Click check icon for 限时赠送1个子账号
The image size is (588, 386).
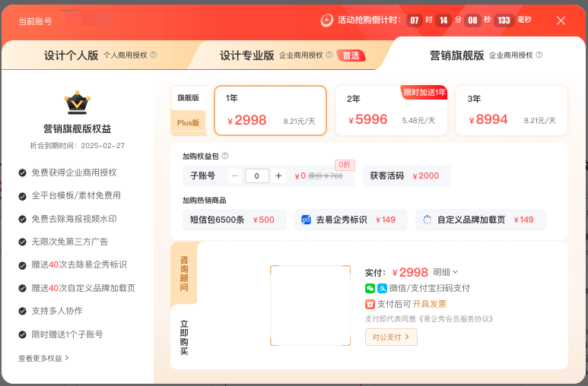(x=23, y=334)
